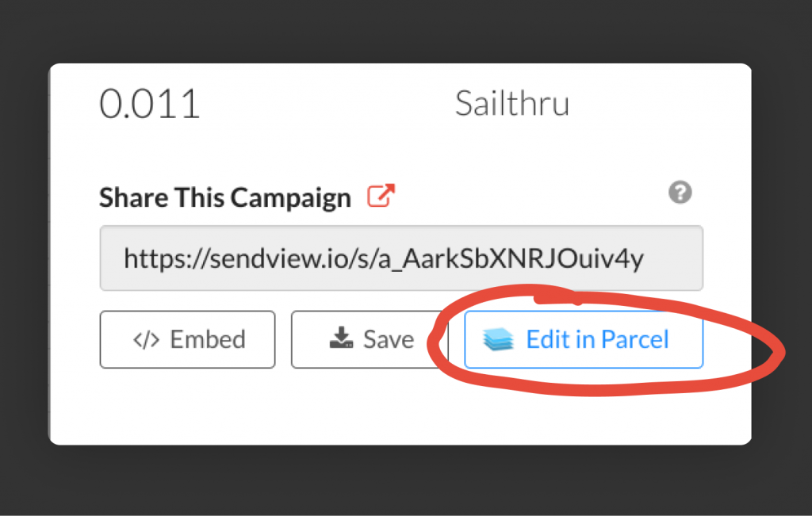Click the gray question mark help icon

click(x=680, y=193)
